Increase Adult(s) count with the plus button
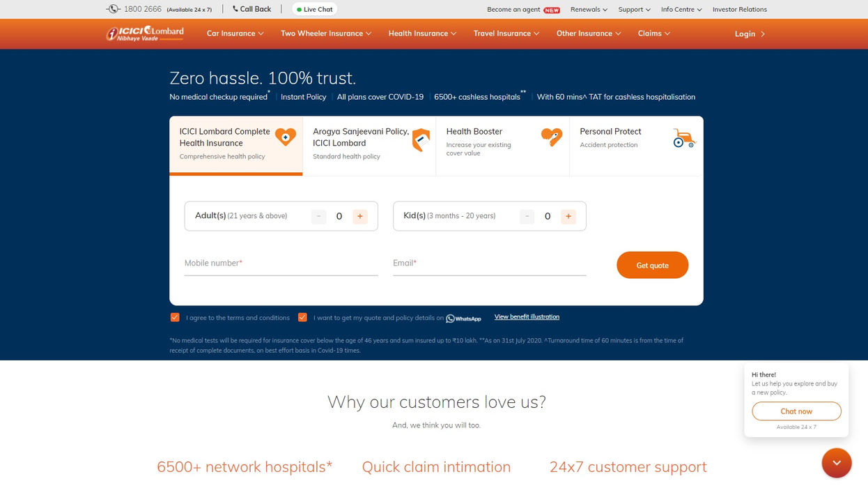This screenshot has width=868, height=488. pos(360,216)
